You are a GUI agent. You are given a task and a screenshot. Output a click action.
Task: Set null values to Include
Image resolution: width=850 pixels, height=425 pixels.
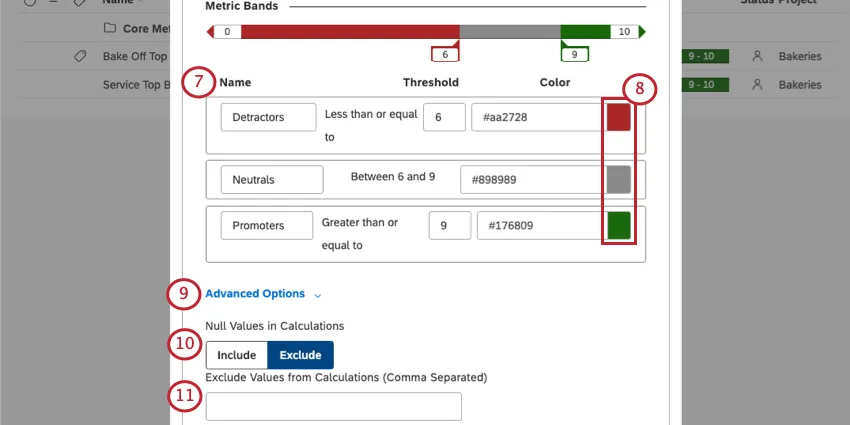[236, 355]
